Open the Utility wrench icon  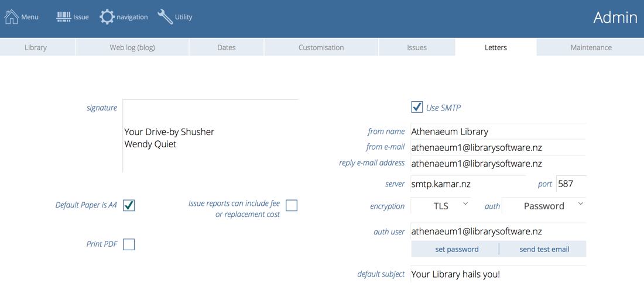tap(165, 17)
